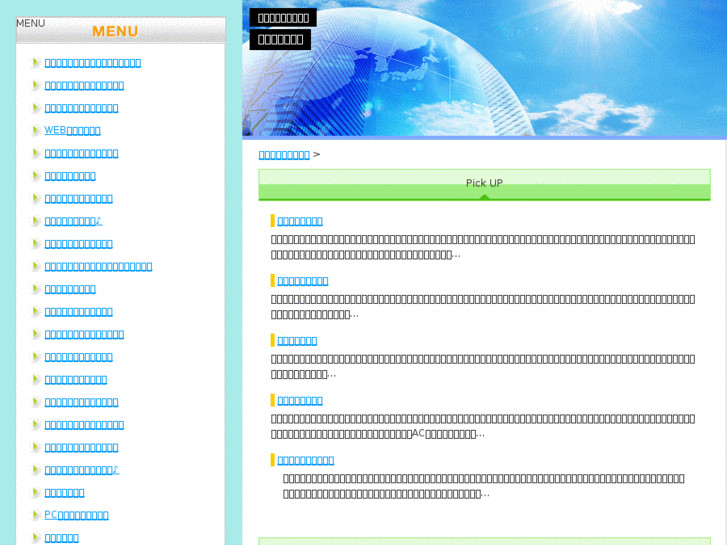Open the menu link directly below WEB link

[x=82, y=153]
